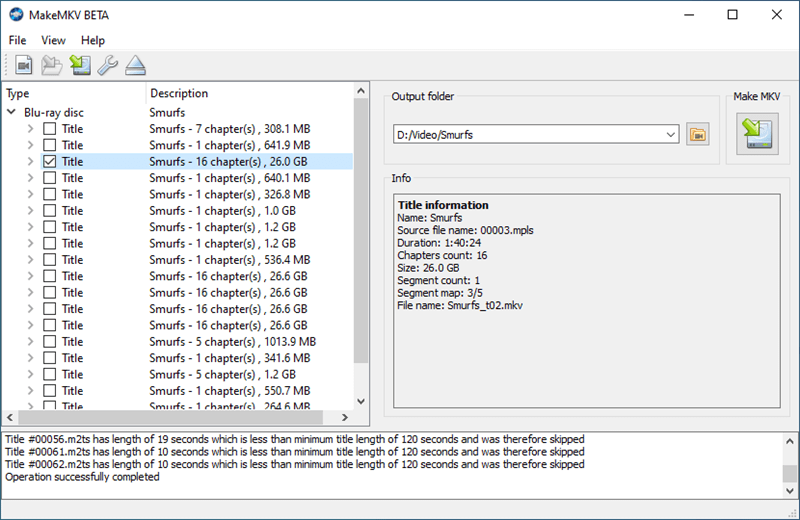Browse for output folder with folder icon
Image resolution: width=800 pixels, height=520 pixels.
tap(697, 135)
